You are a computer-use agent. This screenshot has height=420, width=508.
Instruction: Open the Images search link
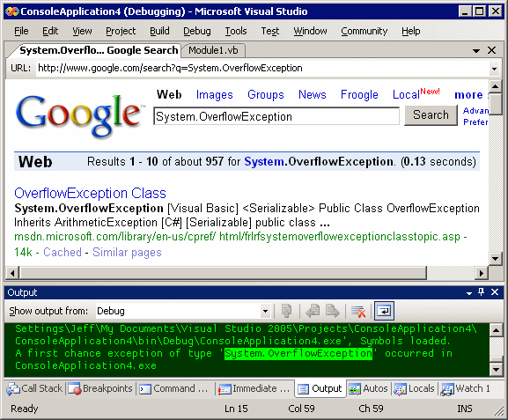click(x=215, y=94)
